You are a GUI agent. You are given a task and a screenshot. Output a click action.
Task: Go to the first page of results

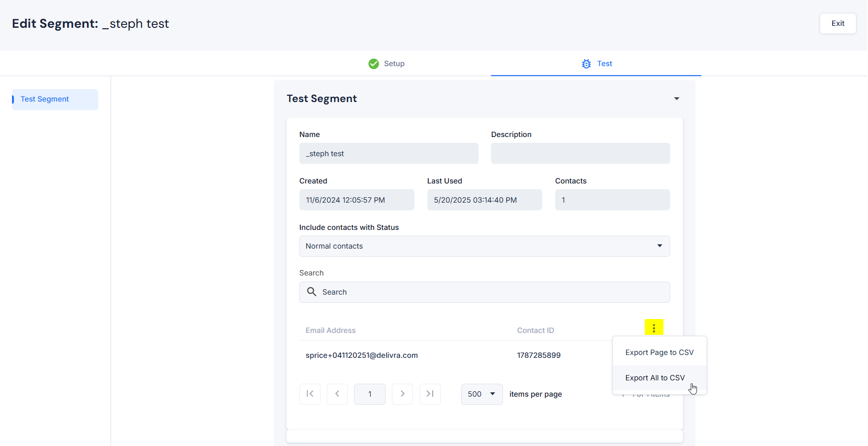310,394
